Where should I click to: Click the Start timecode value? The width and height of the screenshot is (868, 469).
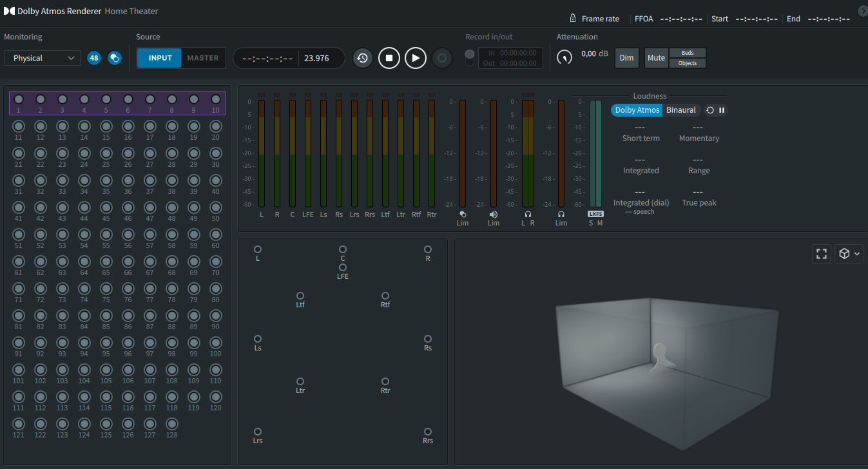coord(757,19)
